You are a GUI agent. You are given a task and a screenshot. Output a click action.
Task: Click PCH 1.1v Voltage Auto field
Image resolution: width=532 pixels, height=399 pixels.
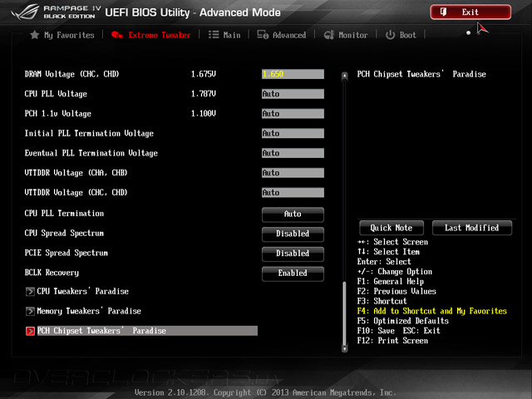[293, 113]
